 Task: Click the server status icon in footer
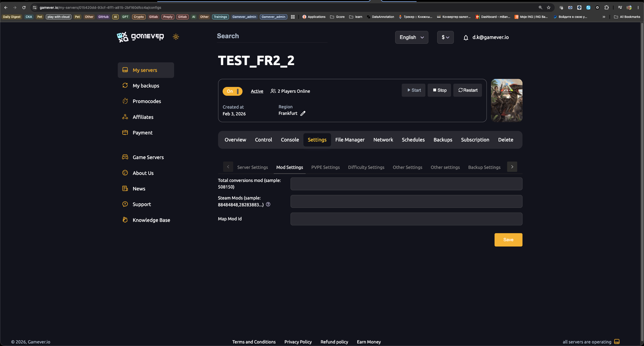[x=617, y=341]
